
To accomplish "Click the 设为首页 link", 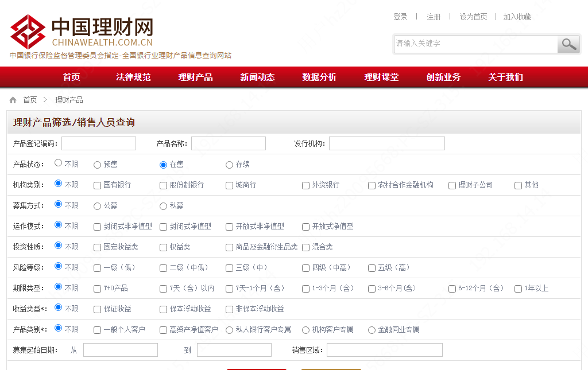I will [x=473, y=17].
